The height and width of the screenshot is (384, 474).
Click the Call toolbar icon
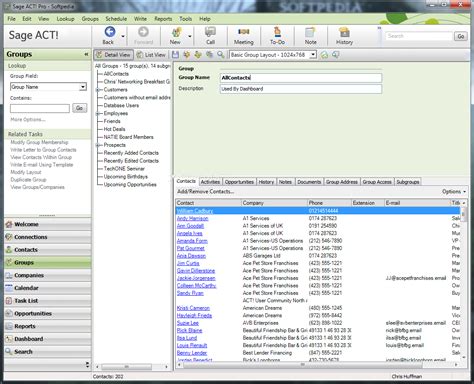[210, 32]
